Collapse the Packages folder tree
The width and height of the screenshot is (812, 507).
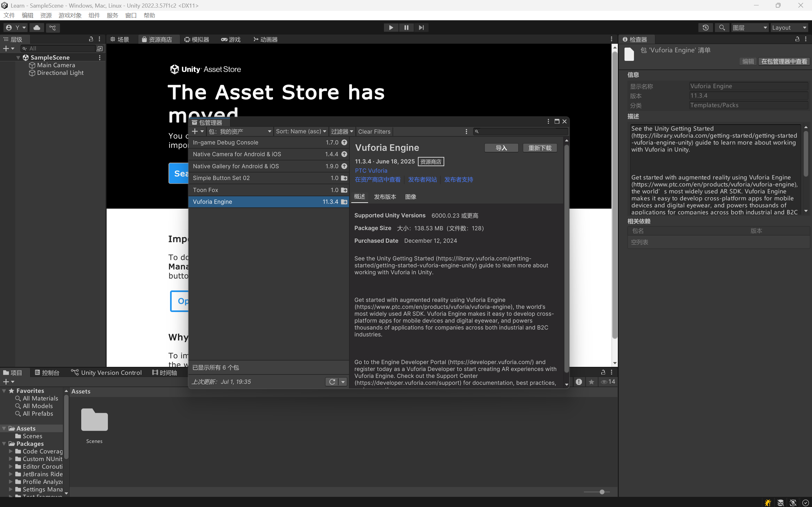(4, 444)
